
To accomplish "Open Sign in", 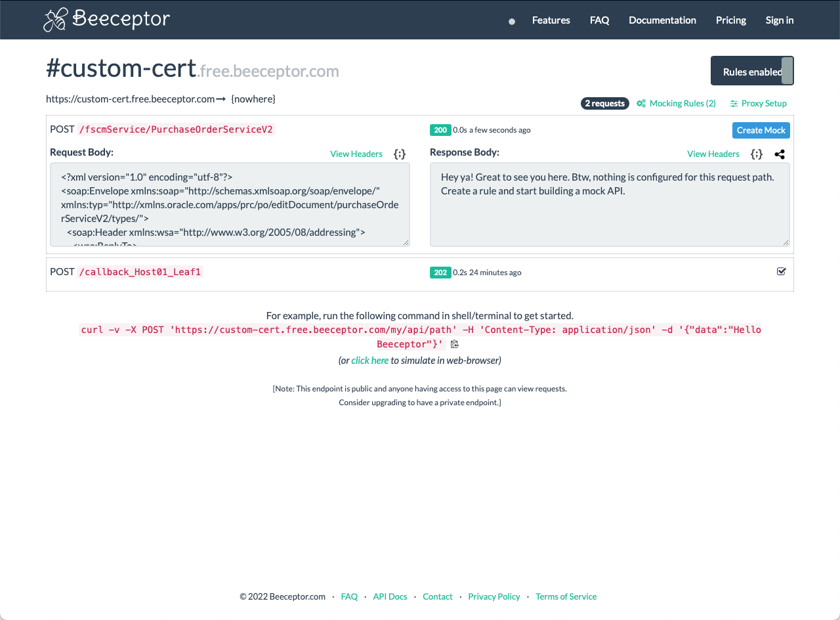I will pyautogui.click(x=779, y=20).
